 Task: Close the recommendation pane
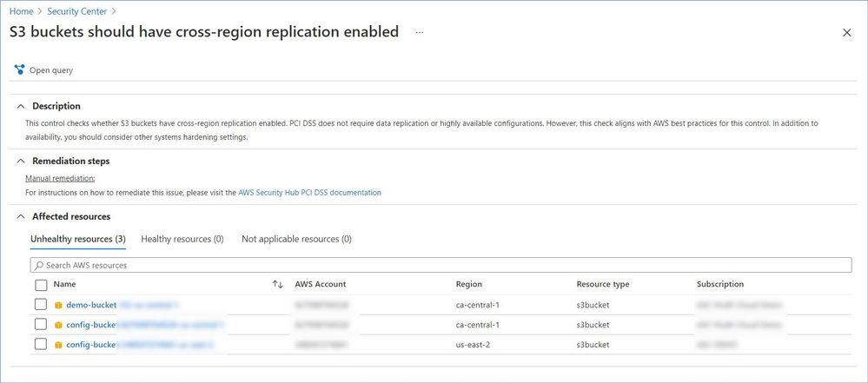[847, 33]
